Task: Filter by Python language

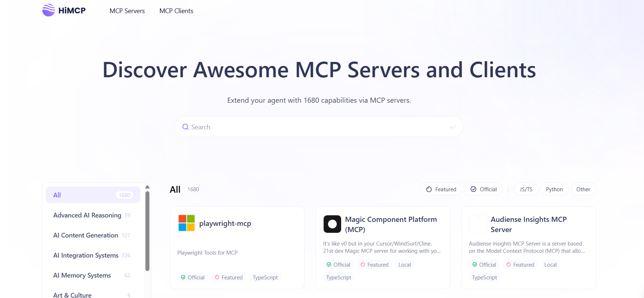Action: (554, 189)
